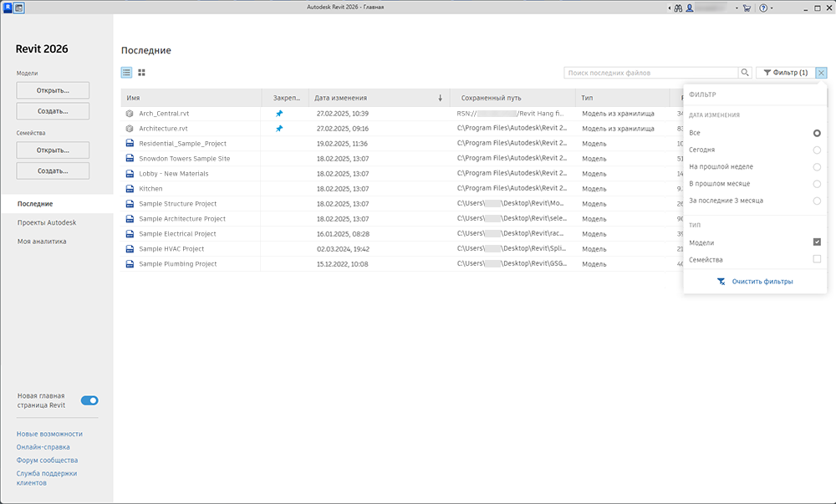Unpin Arch_Central.rvt pin icon
Image resolution: width=836 pixels, height=504 pixels.
pos(279,114)
